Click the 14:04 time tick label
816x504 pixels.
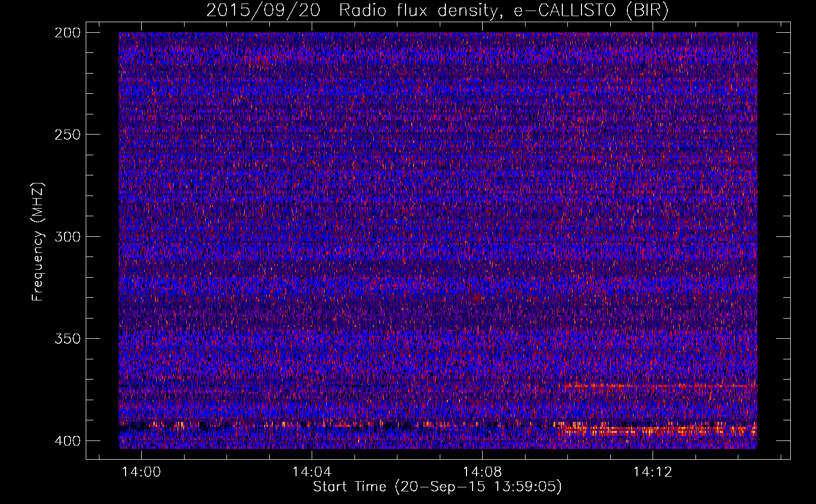pyautogui.click(x=312, y=472)
